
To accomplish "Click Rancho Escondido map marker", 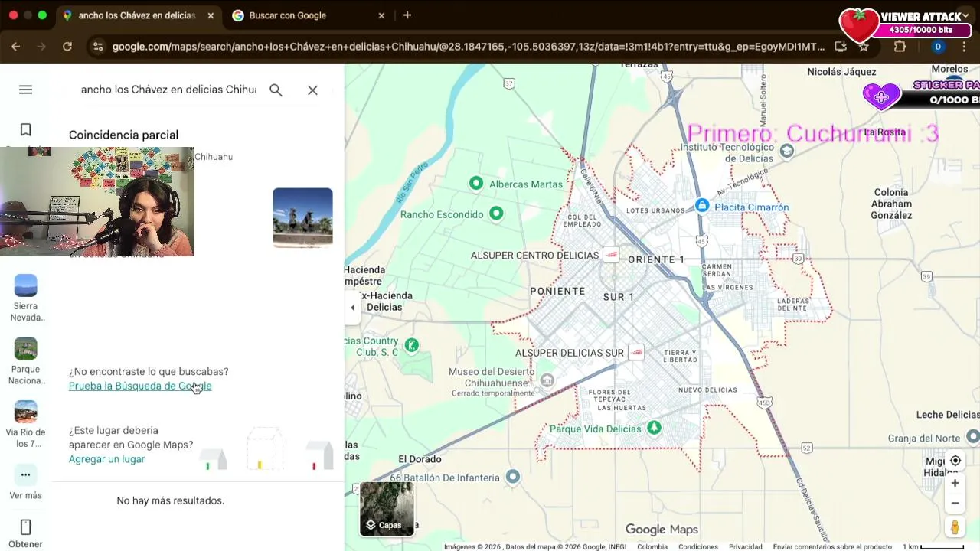I will pos(496,214).
